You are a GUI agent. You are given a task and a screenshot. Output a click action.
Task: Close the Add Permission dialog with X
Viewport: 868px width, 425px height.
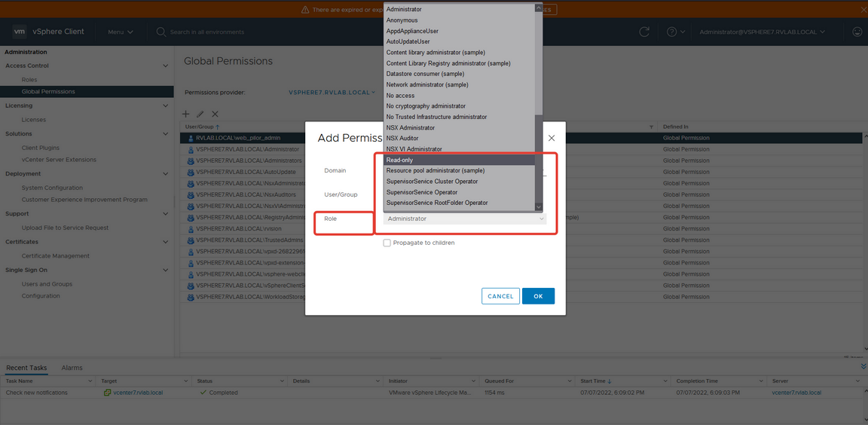[x=552, y=138]
